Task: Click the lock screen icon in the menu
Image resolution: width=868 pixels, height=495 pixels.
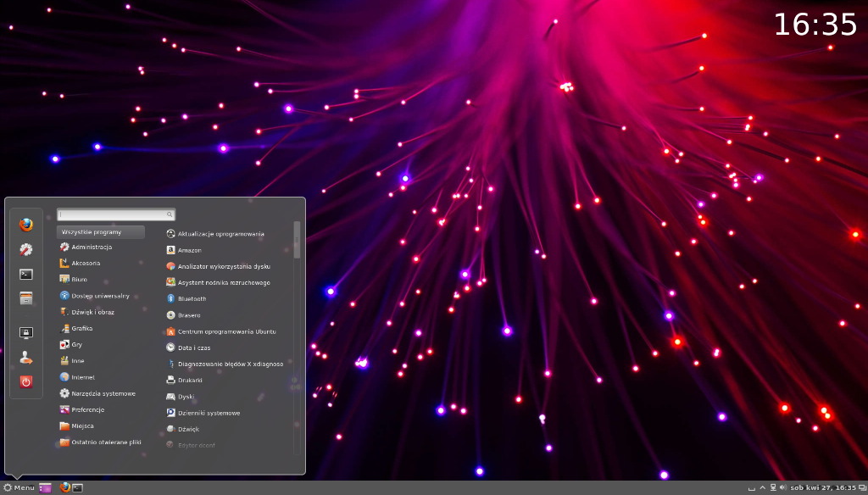Action: point(26,332)
